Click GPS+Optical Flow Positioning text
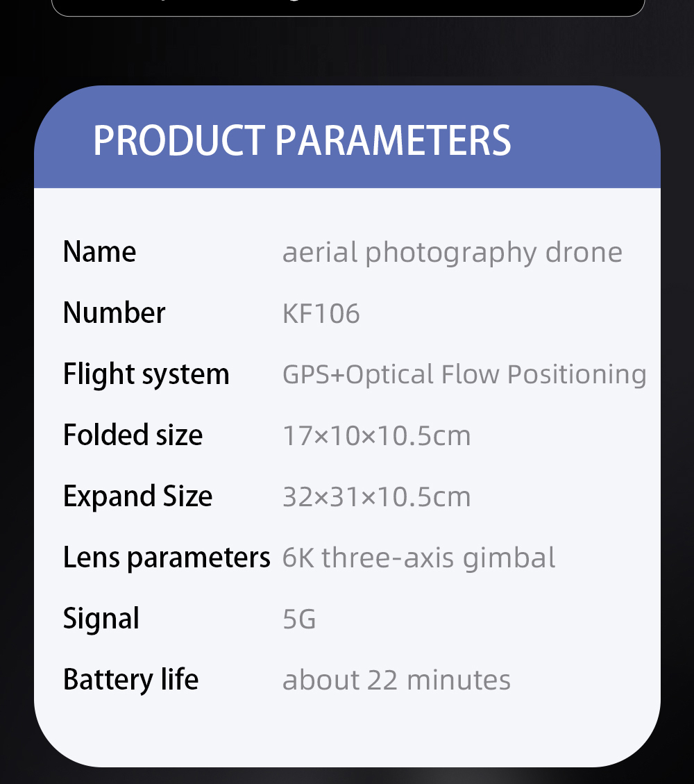 click(x=464, y=375)
